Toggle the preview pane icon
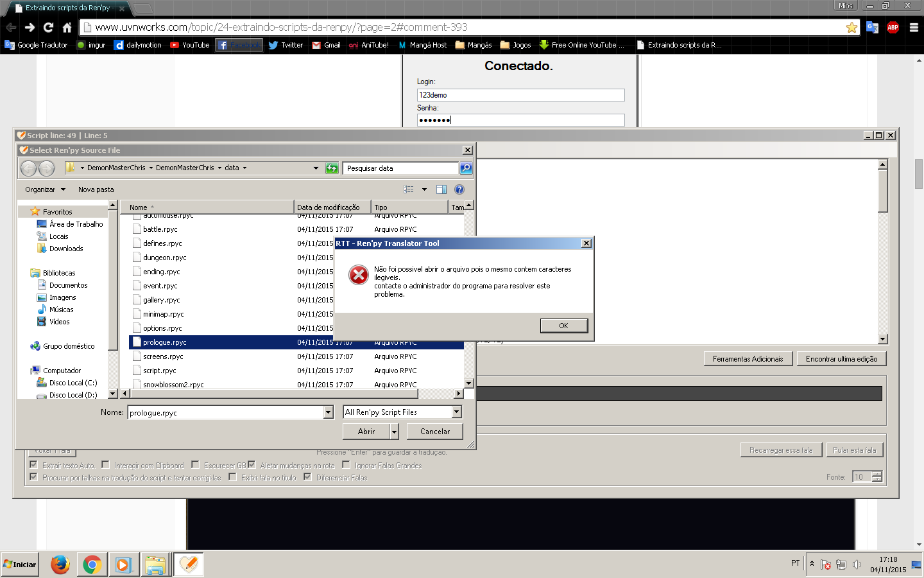924x578 pixels. (441, 189)
